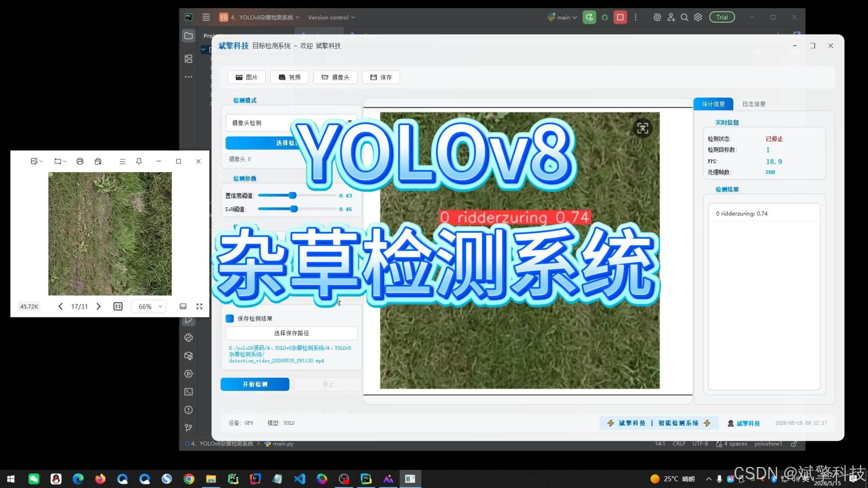Viewport: 868px width, 488px height.
Task: Switch to 统计信息 tab
Action: click(x=713, y=104)
